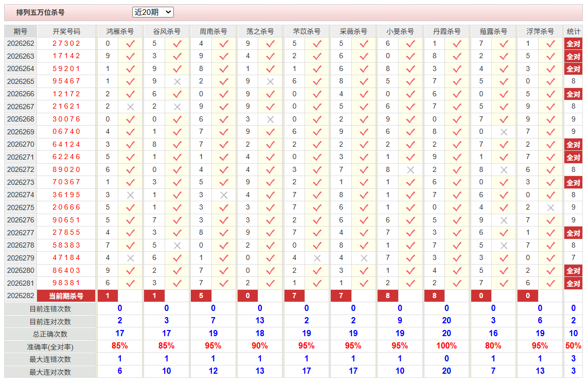The width and height of the screenshot is (588, 383).
Task: Click the 总正确次数 value 18 under 荡之杀号
Action: pyautogui.click(x=260, y=334)
